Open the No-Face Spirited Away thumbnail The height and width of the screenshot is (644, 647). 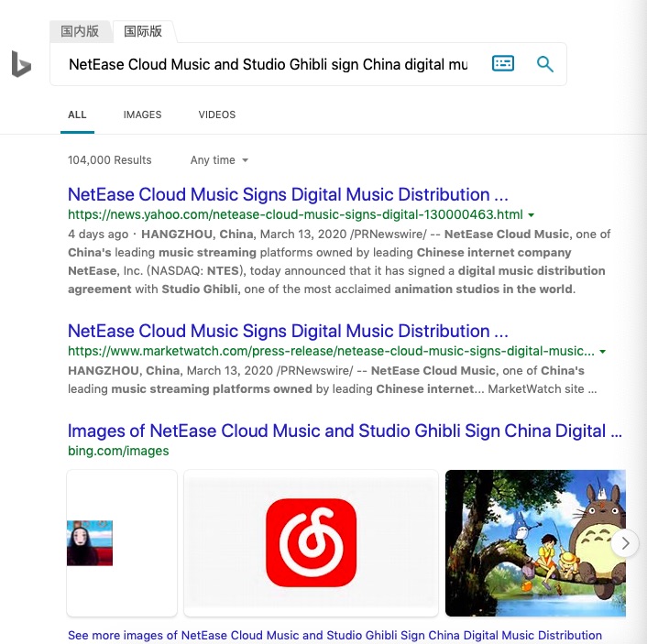click(x=122, y=543)
